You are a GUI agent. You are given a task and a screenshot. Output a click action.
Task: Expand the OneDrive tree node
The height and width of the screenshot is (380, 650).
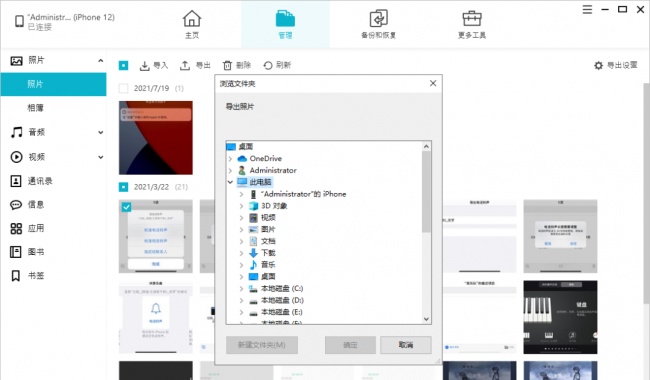pyautogui.click(x=230, y=159)
